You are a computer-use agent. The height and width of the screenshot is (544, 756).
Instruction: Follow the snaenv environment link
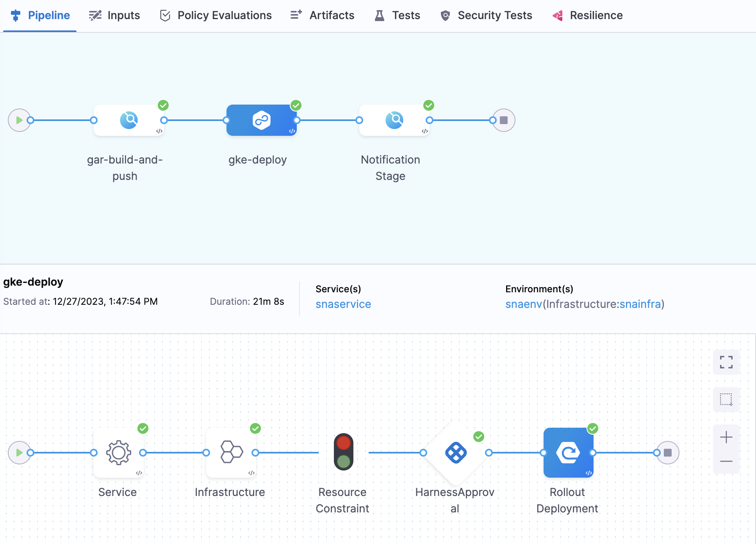pyautogui.click(x=523, y=304)
